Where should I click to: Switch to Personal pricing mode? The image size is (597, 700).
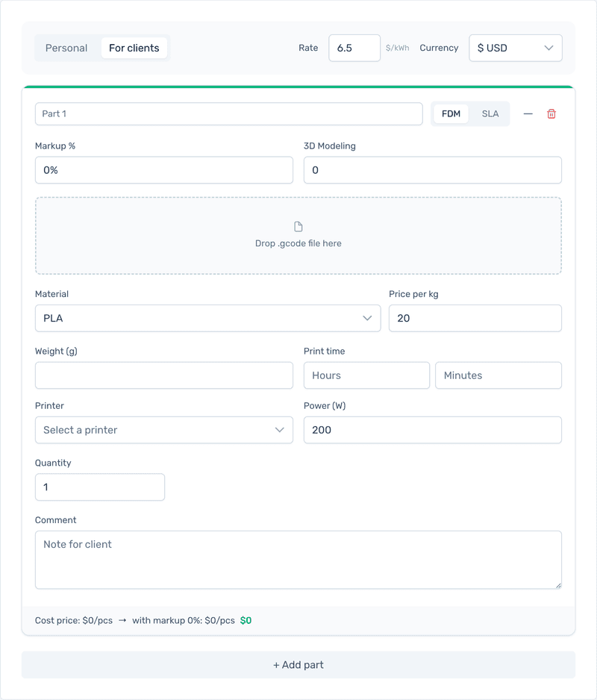(x=66, y=47)
